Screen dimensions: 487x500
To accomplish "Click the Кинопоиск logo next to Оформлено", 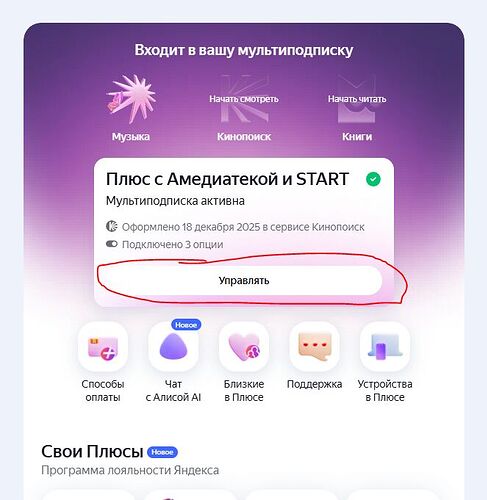I will 112,226.
